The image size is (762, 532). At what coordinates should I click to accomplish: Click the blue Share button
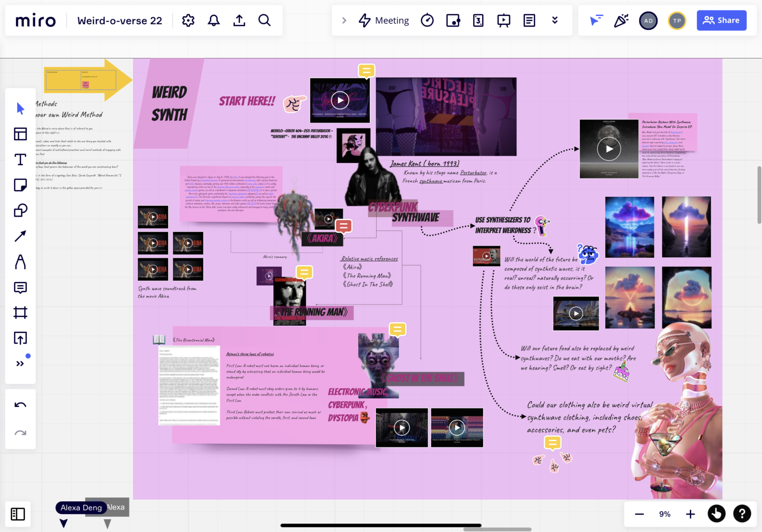pos(722,20)
